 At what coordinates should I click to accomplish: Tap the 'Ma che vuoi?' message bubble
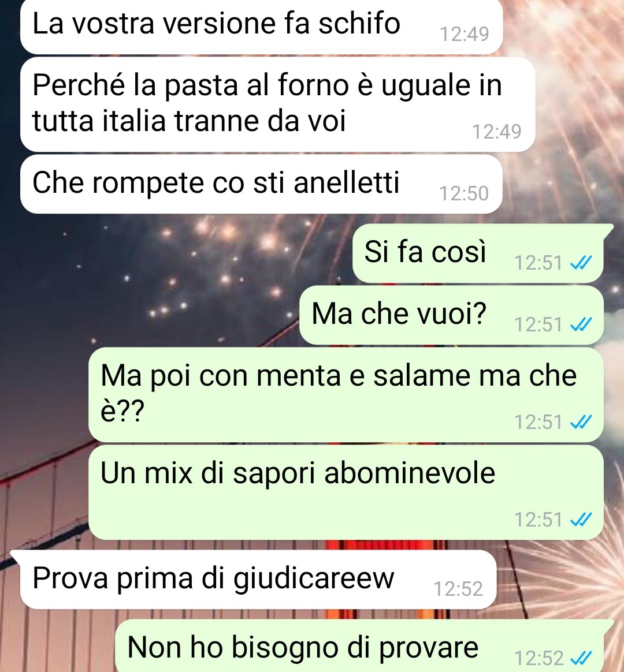451,315
